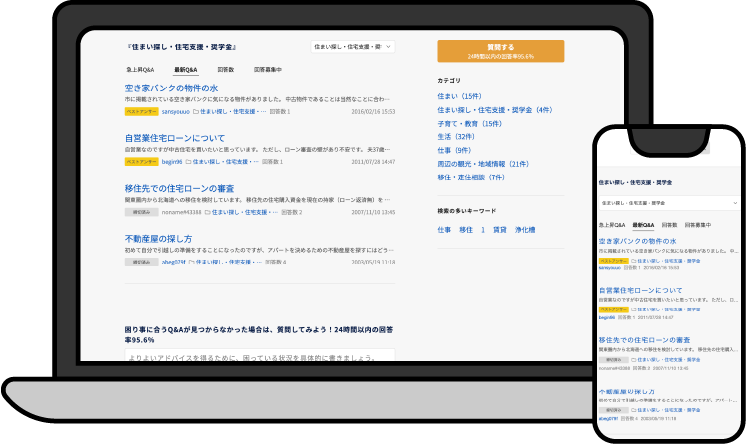Screen dimensions: 746x444
Task: Click ベストアンサー badge on the first question
Action: 140,112
